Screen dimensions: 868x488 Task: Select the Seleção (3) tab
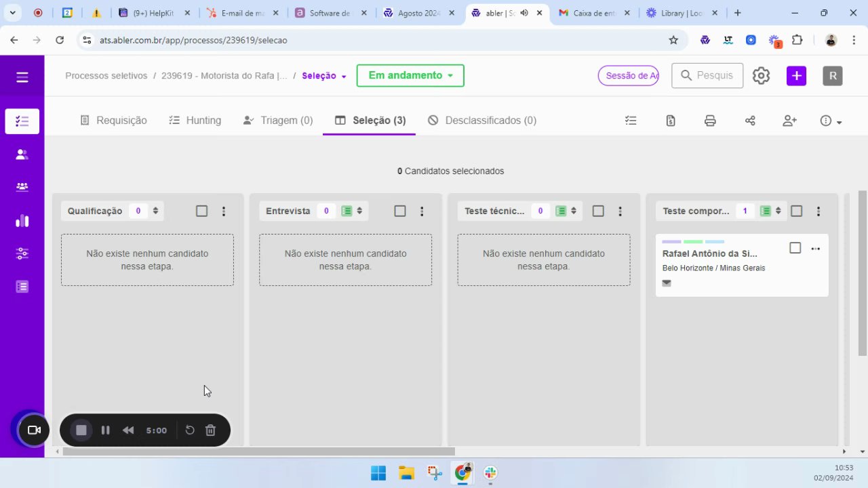[370, 121]
